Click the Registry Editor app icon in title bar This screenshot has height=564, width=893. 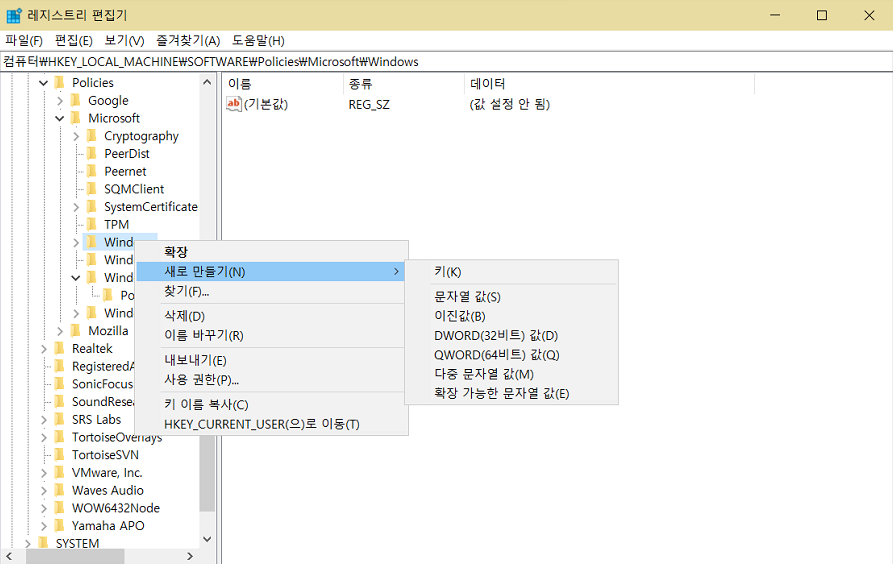tap(14, 15)
